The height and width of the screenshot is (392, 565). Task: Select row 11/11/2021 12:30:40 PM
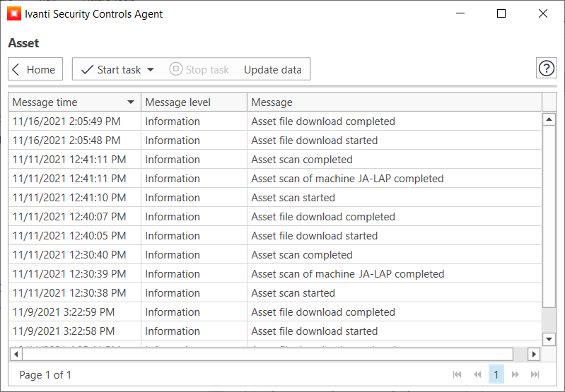tap(275, 255)
